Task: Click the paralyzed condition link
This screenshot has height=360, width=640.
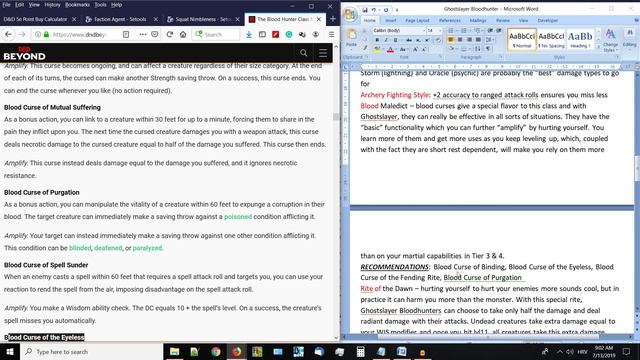Action: (x=147, y=248)
